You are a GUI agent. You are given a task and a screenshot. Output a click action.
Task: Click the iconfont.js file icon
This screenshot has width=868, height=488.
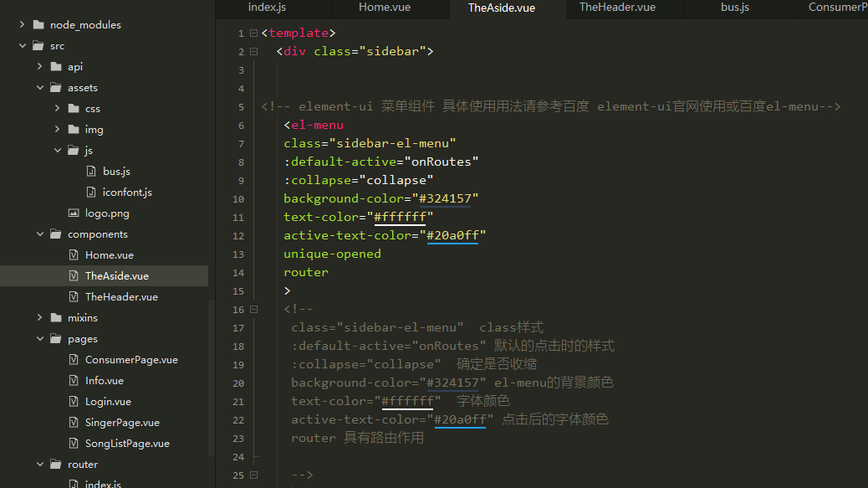[x=91, y=193]
